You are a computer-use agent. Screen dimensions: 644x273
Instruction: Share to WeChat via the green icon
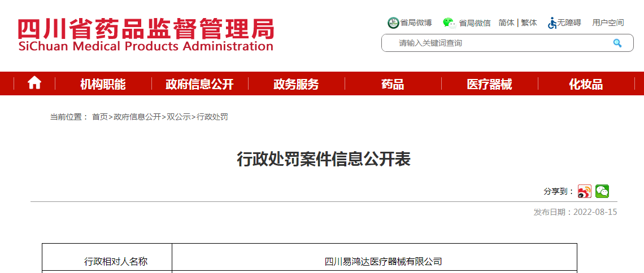pyautogui.click(x=602, y=191)
